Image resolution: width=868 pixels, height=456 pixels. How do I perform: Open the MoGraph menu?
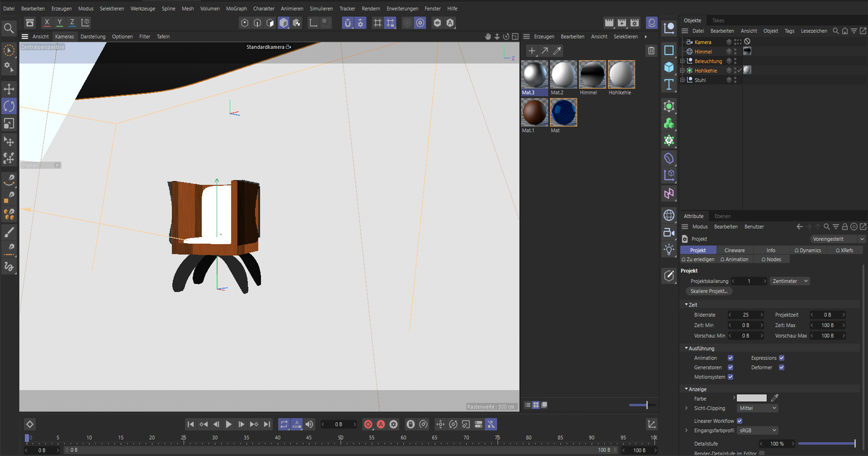click(x=236, y=9)
